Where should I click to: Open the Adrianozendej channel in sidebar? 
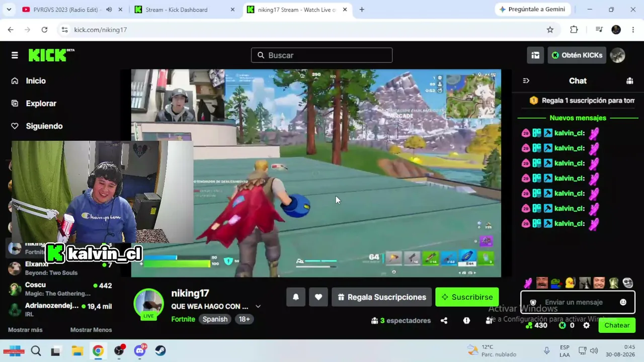tap(60, 310)
